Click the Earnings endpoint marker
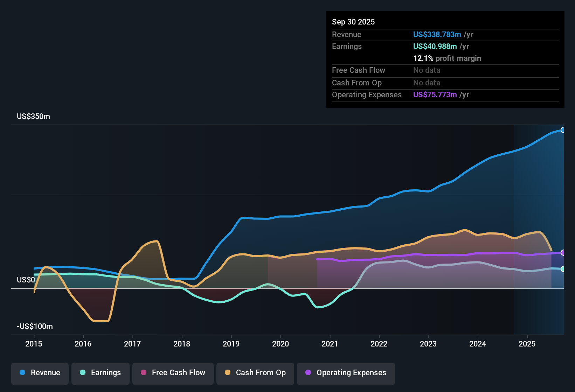Image resolution: width=575 pixels, height=392 pixels. point(563,269)
